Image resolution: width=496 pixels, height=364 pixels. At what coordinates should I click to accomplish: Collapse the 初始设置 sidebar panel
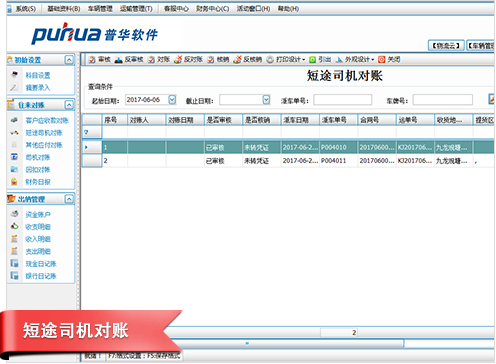click(x=69, y=60)
